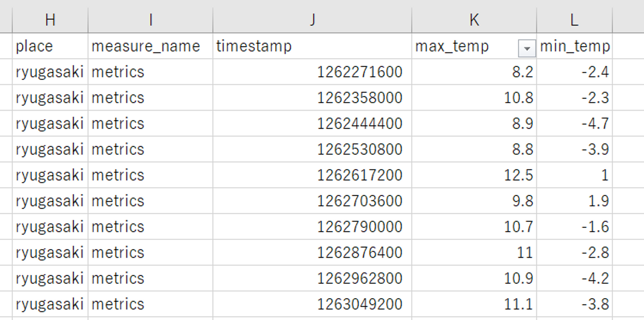Select min_temp cell with value -4.7
Viewport: 644px width, 320px height.
pos(574,123)
